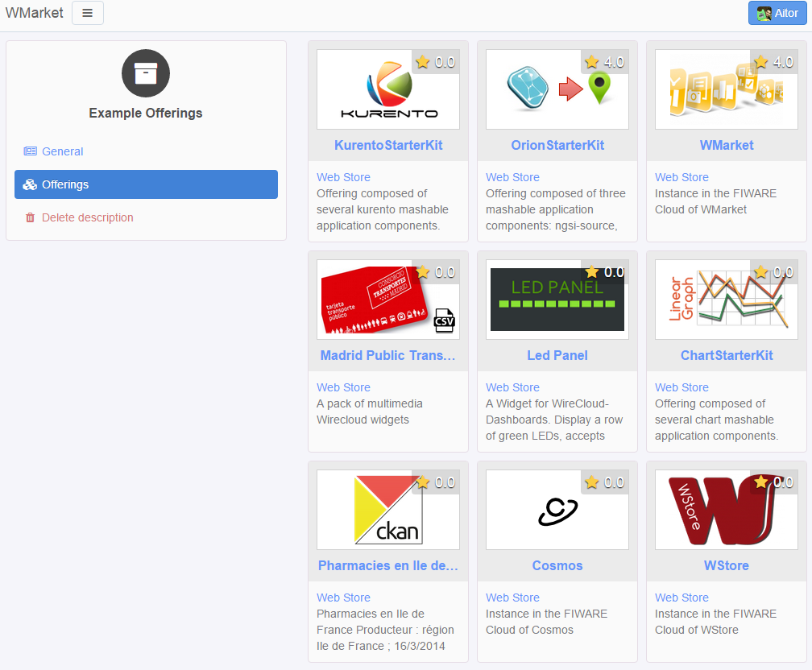Viewport: 812px width, 670px height.
Task: Open the WStore offering title
Action: (x=727, y=566)
